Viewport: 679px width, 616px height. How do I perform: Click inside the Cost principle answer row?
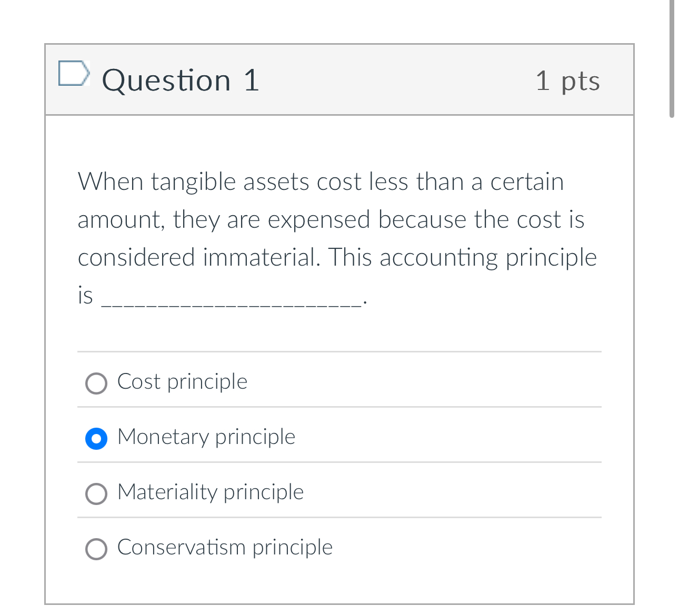(x=368, y=382)
